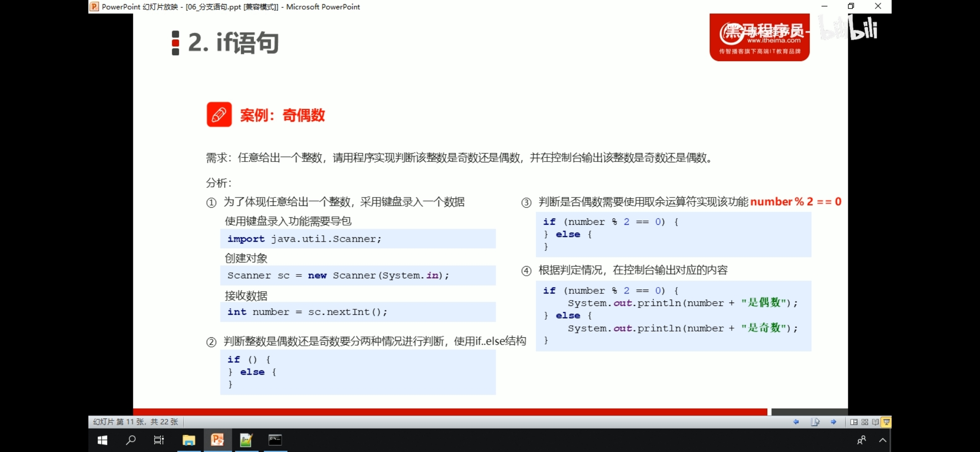Switch to Slide Sorter view icon
This screenshot has width=980, height=452.
(x=864, y=422)
